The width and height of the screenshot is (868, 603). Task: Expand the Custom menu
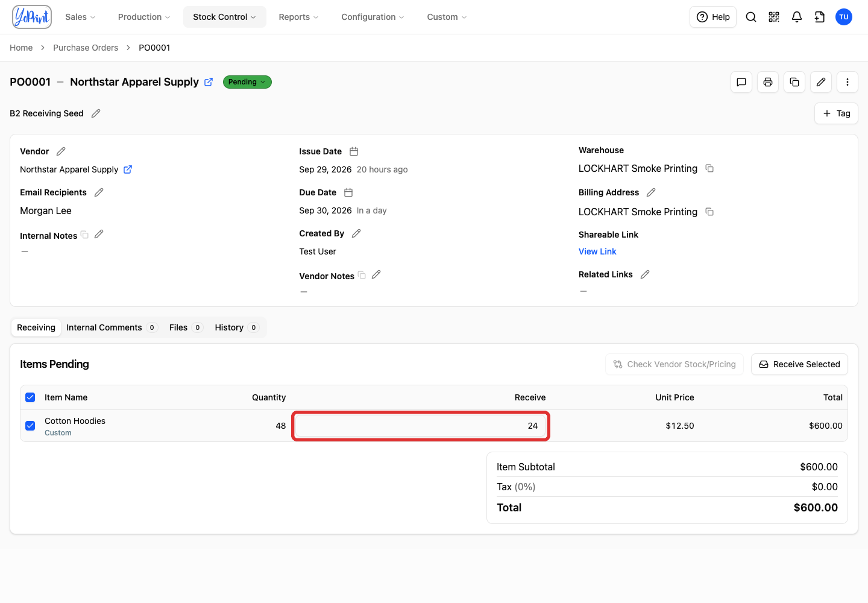tap(447, 17)
